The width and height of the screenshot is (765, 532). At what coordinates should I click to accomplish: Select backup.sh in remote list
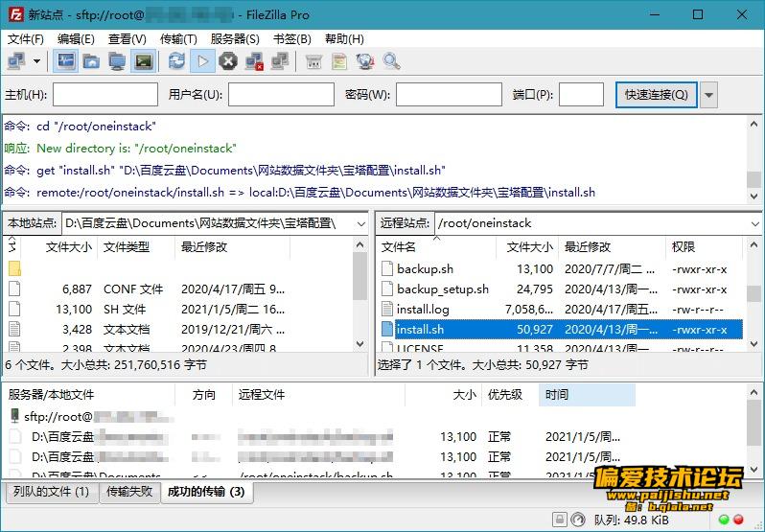pyautogui.click(x=561, y=269)
